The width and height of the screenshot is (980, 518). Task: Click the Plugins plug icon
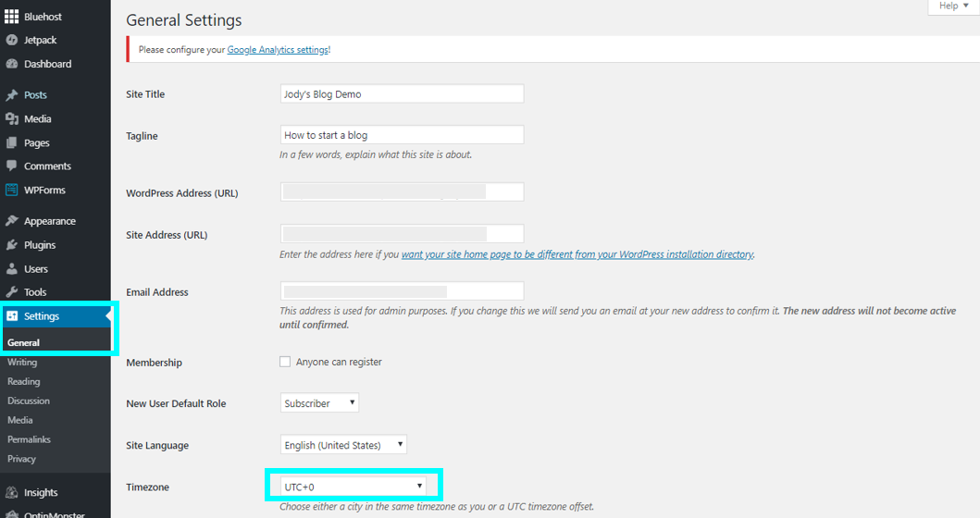pyautogui.click(x=11, y=245)
